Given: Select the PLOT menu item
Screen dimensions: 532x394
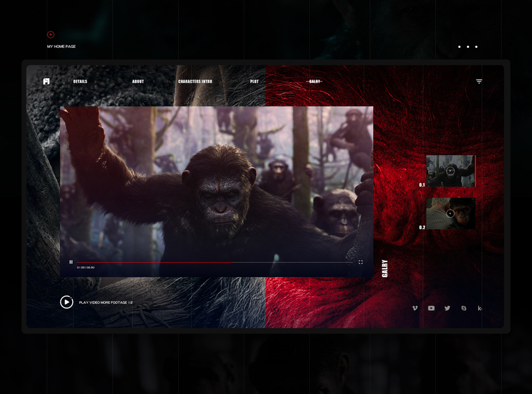Looking at the screenshot, I should tap(254, 81).
